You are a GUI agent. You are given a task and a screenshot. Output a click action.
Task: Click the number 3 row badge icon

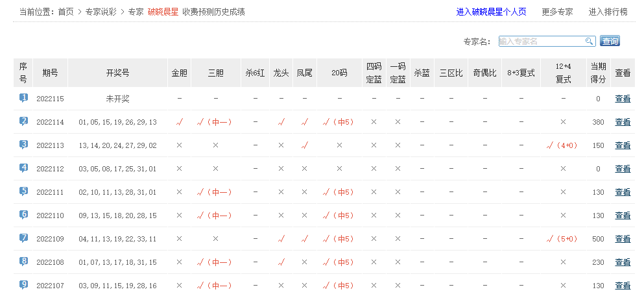23,145
